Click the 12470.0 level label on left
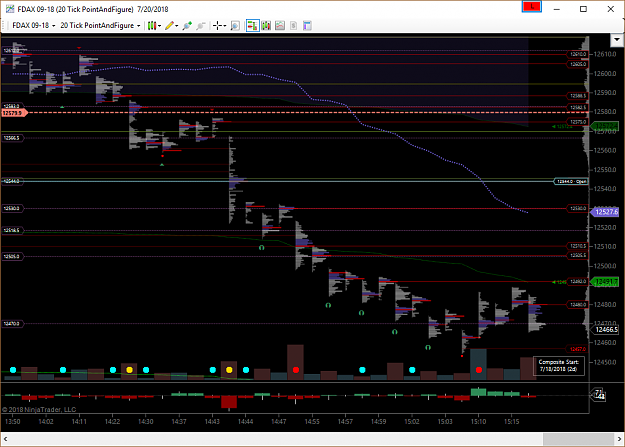The height and width of the screenshot is (447, 625). (13, 324)
